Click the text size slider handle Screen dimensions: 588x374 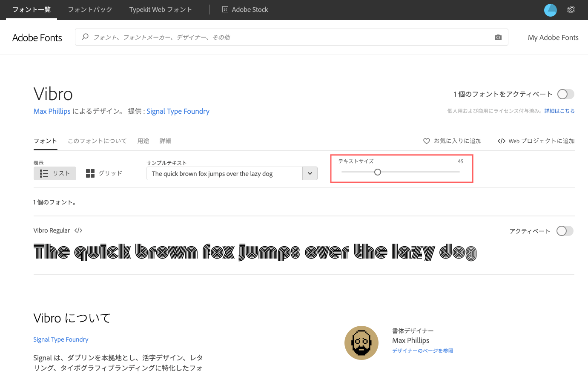click(378, 172)
